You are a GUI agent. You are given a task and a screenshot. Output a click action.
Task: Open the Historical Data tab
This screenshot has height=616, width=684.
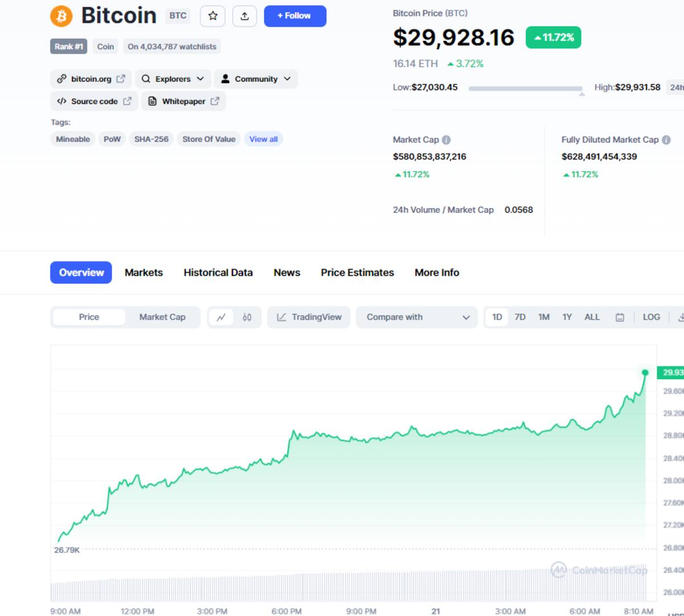click(x=218, y=273)
